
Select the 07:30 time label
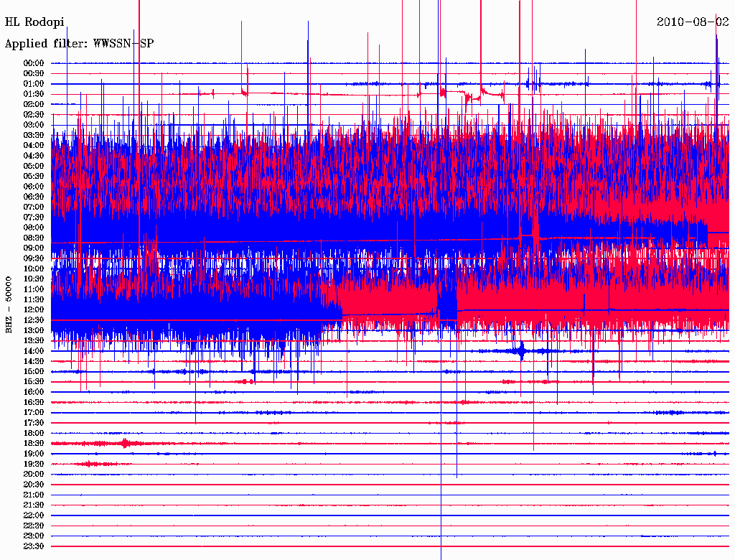[x=34, y=218]
